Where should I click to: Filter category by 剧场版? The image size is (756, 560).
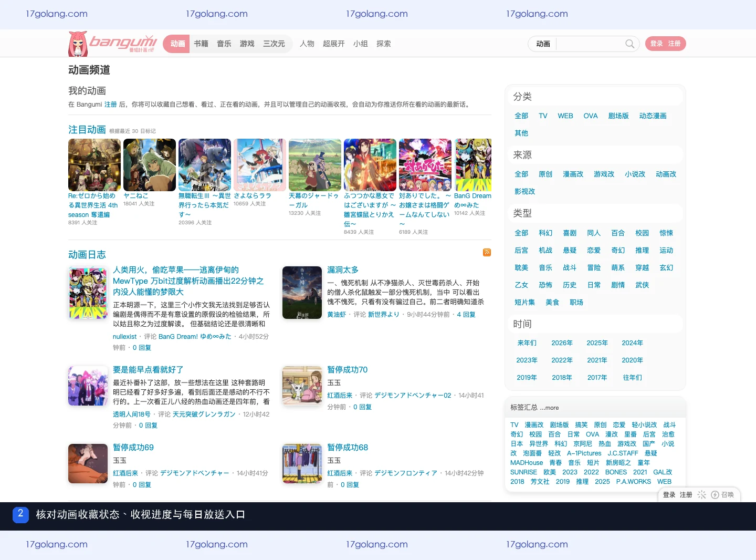coord(618,116)
